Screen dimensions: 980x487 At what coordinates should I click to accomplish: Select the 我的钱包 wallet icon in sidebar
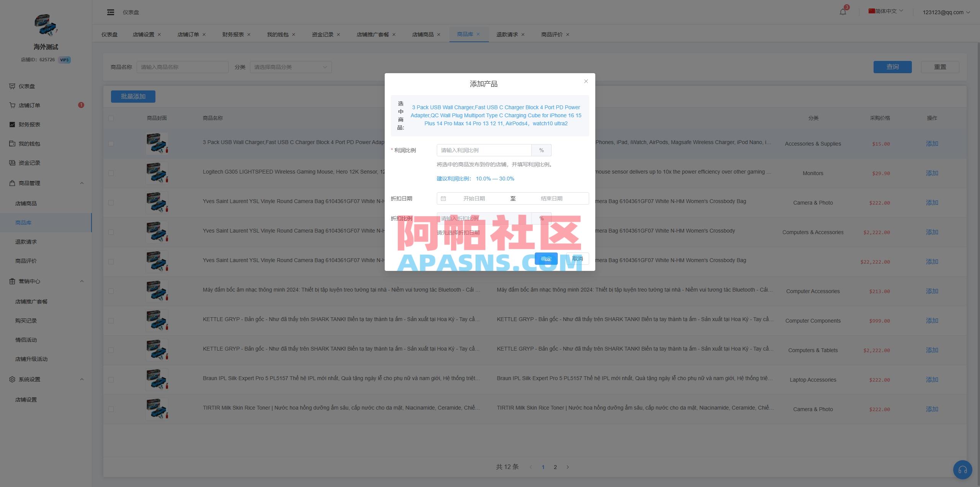tap(12, 143)
